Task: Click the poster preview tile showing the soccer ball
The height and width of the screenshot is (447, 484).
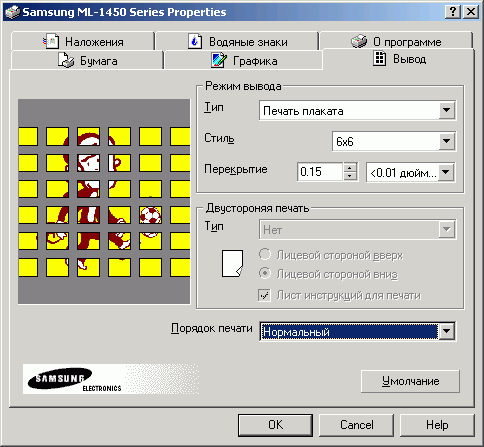Action: 150,215
